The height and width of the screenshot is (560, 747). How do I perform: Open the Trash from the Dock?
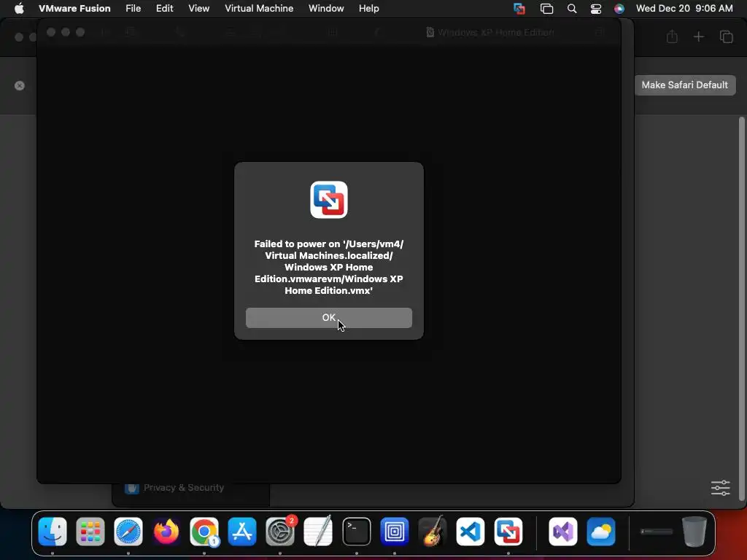(x=694, y=532)
